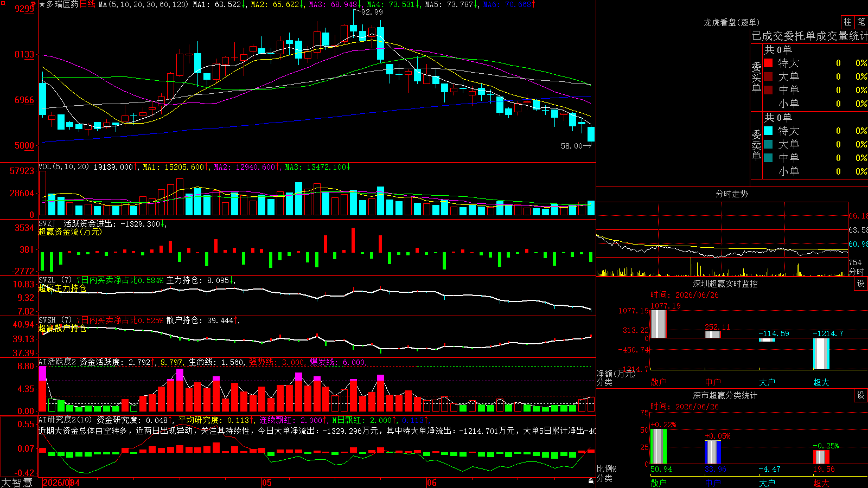This screenshot has width=868, height=488.
Task: Click the SVZL indicator name
Action: (x=47, y=280)
